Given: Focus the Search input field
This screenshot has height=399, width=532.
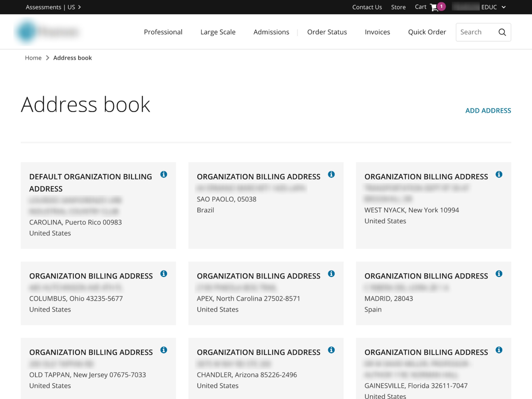Looking at the screenshot, I should tap(475, 32).
